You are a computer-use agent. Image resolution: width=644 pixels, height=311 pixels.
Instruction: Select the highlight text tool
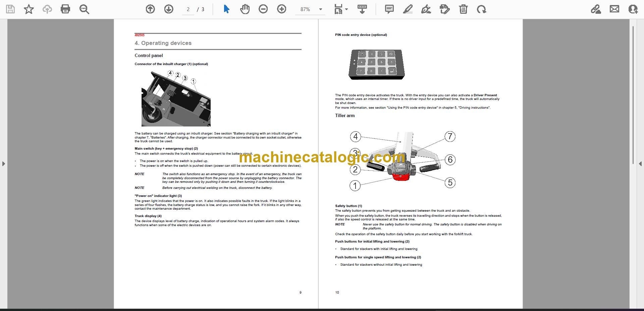(408, 9)
